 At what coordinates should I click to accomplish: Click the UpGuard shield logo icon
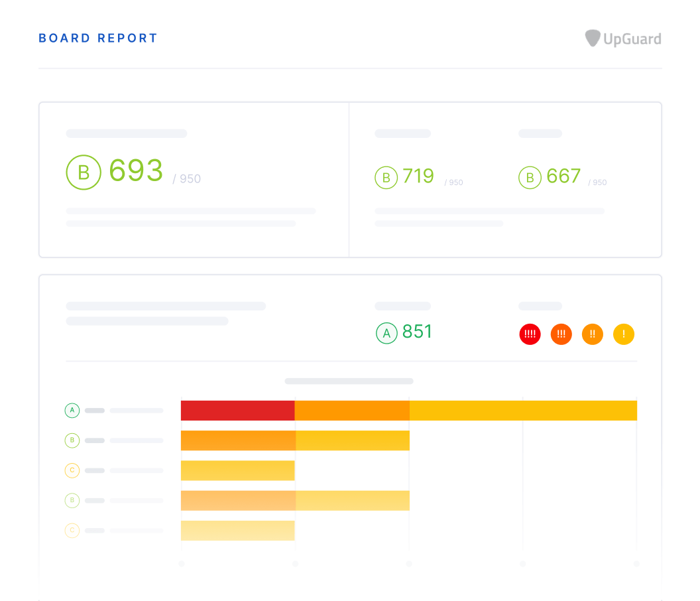point(592,38)
